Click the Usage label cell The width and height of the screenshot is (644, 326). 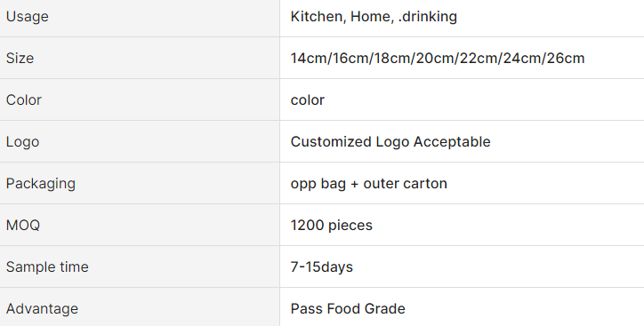(x=140, y=18)
